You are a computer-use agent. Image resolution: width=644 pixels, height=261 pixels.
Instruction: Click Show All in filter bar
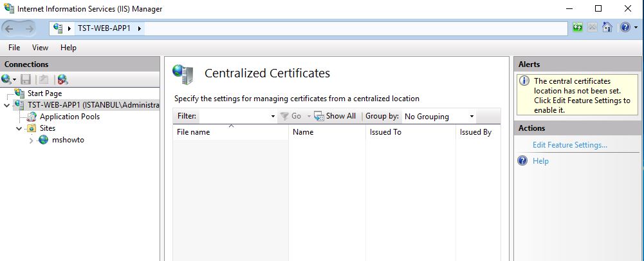335,116
